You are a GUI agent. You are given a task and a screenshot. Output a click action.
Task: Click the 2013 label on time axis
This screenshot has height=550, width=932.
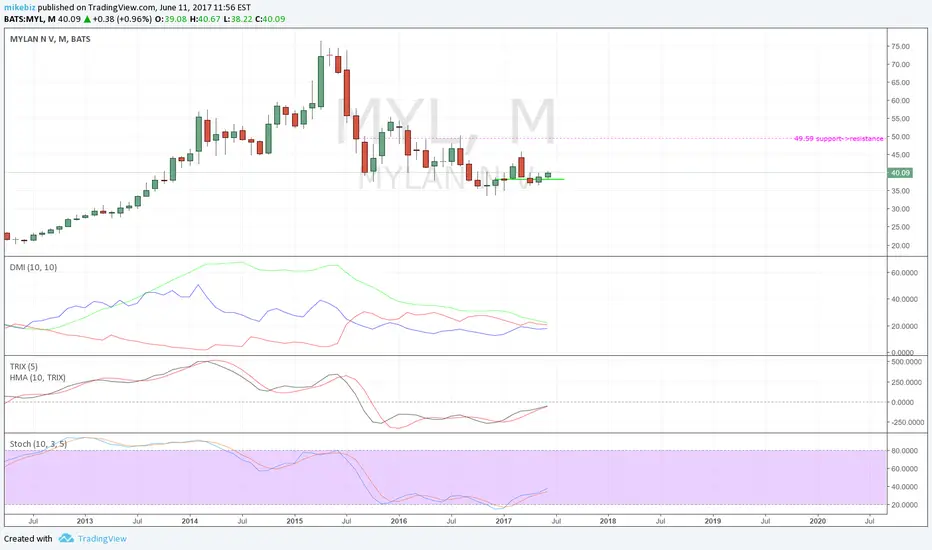click(85, 521)
